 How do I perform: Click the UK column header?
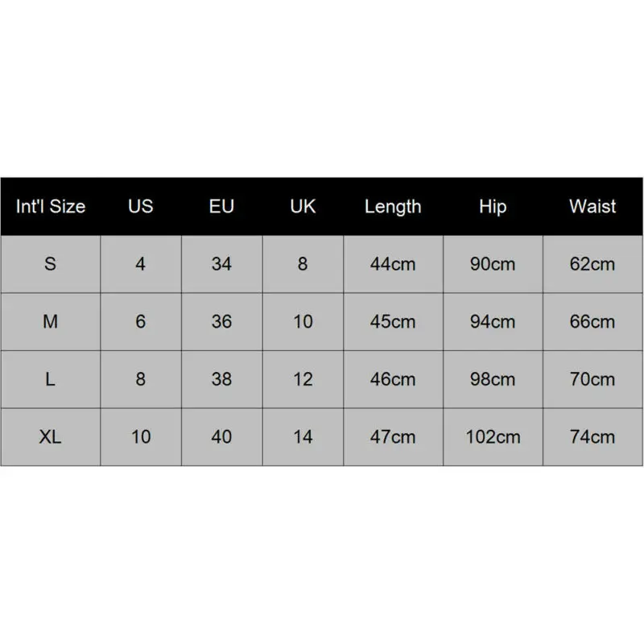pyautogui.click(x=303, y=207)
